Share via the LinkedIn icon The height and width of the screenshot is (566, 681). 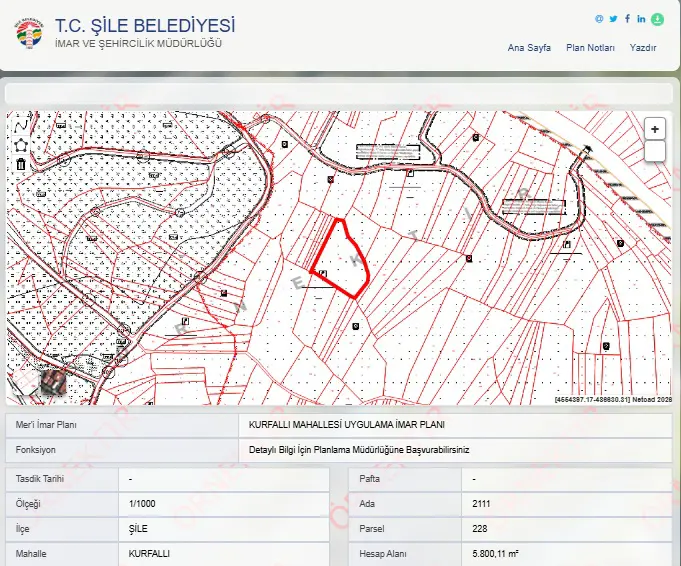tap(641, 19)
